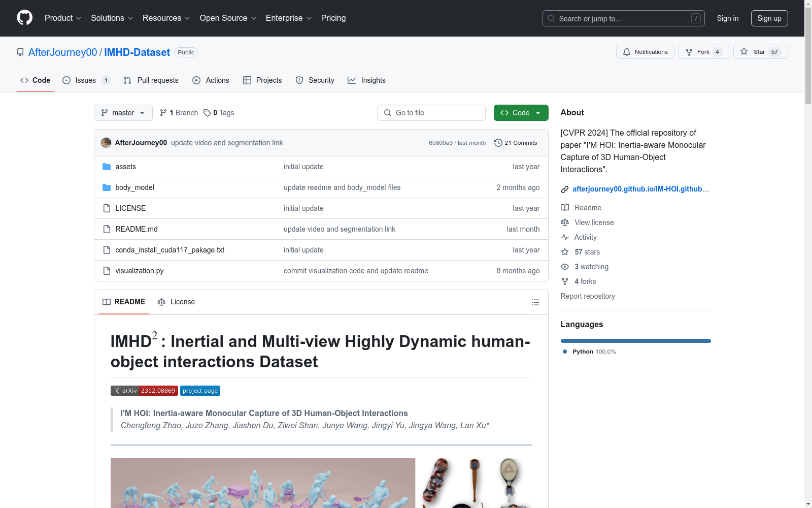Expand the Solutions menu
Viewport: 812px width, 508px height.
pos(112,18)
